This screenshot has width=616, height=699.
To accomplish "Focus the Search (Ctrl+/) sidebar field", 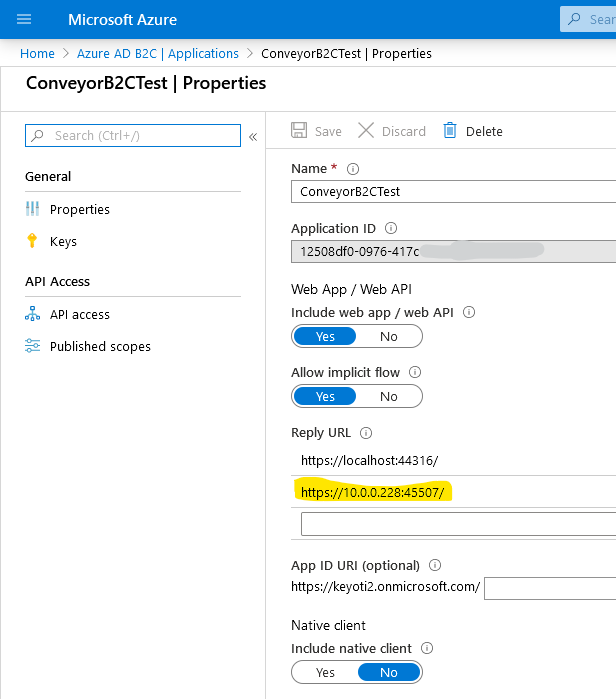I will (133, 136).
